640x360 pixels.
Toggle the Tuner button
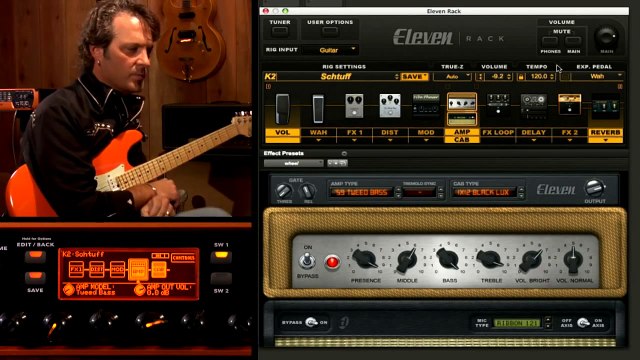coord(280,31)
